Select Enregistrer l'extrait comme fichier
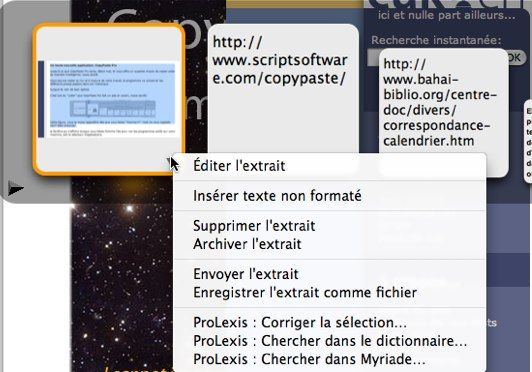The height and width of the screenshot is (372, 532). (x=329, y=293)
